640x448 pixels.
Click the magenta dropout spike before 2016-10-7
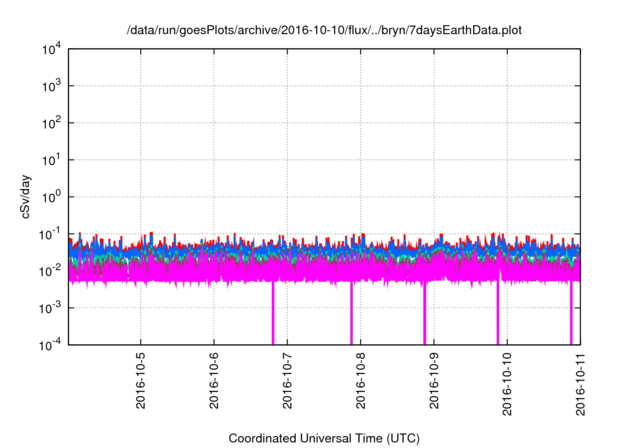tap(273, 313)
